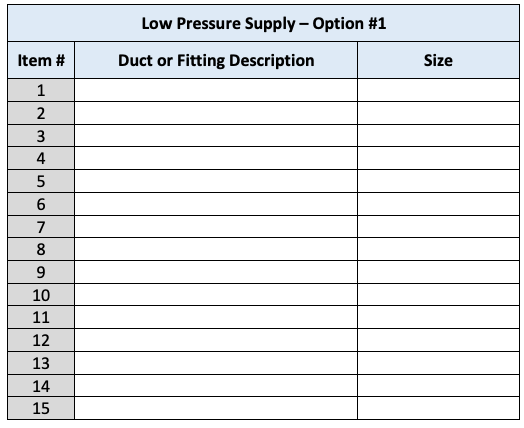Select the Description cell in row 3
The image size is (524, 428).
point(216,136)
